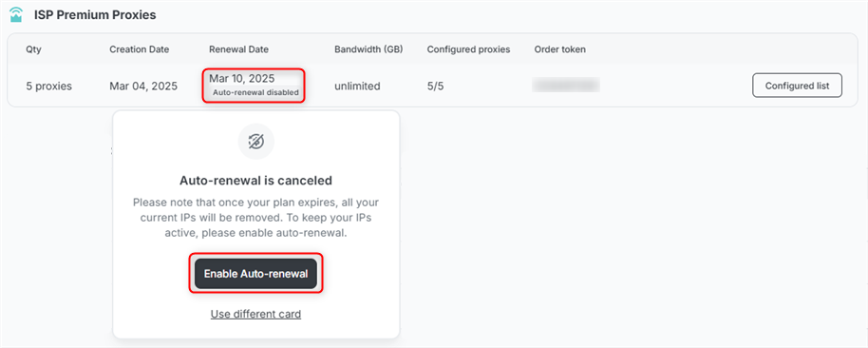Click the unlimited bandwidth value
This screenshot has width=868, height=348.
point(357,86)
